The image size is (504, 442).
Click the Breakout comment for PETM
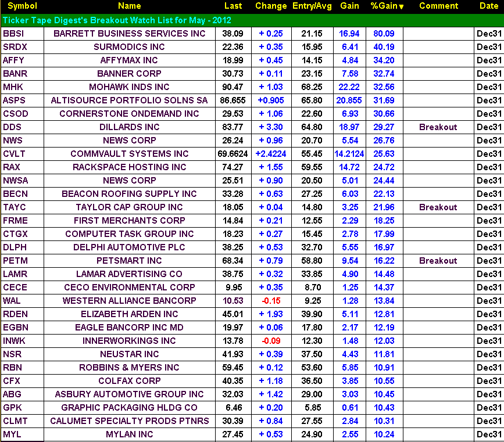tap(438, 261)
